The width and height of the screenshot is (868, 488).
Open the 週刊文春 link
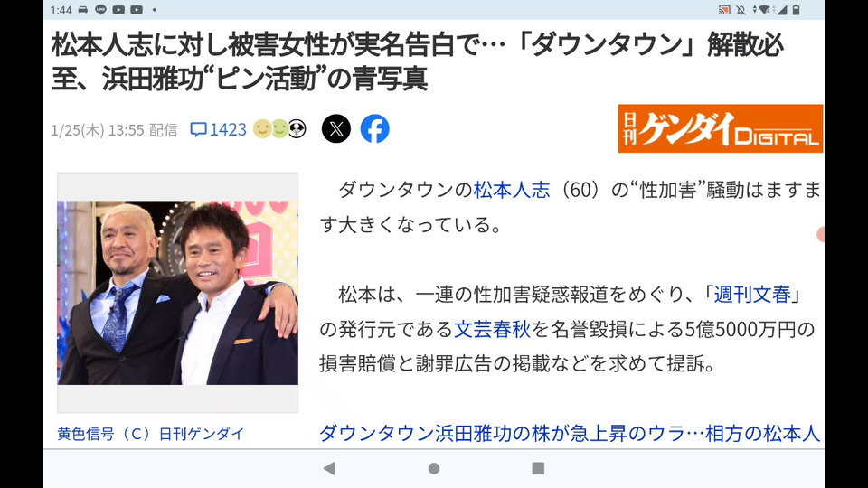tap(751, 295)
